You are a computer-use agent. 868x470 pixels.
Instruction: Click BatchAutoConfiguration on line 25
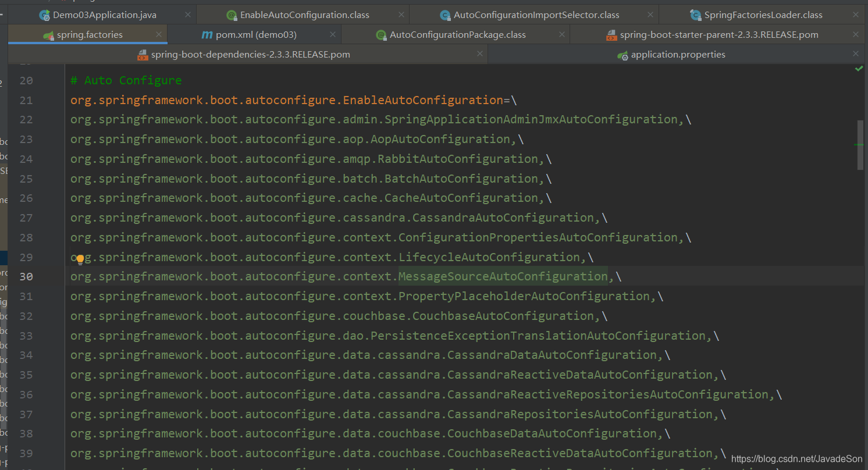(x=461, y=179)
